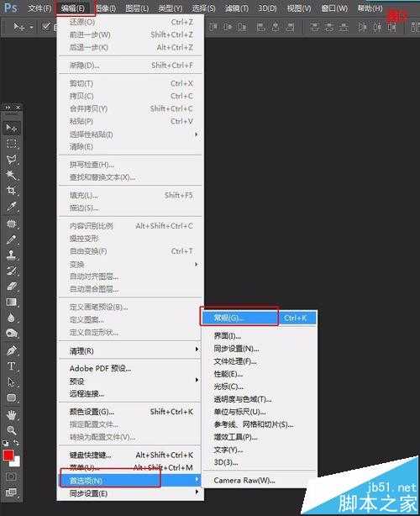
Task: Expand the 选择性粘贴(I) submenu
Action: 130,134
